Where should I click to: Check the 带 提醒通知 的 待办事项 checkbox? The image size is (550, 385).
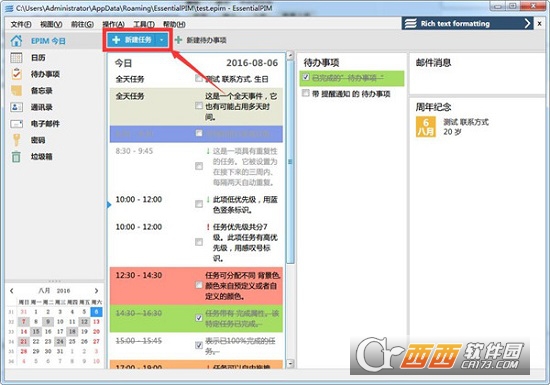click(x=306, y=93)
